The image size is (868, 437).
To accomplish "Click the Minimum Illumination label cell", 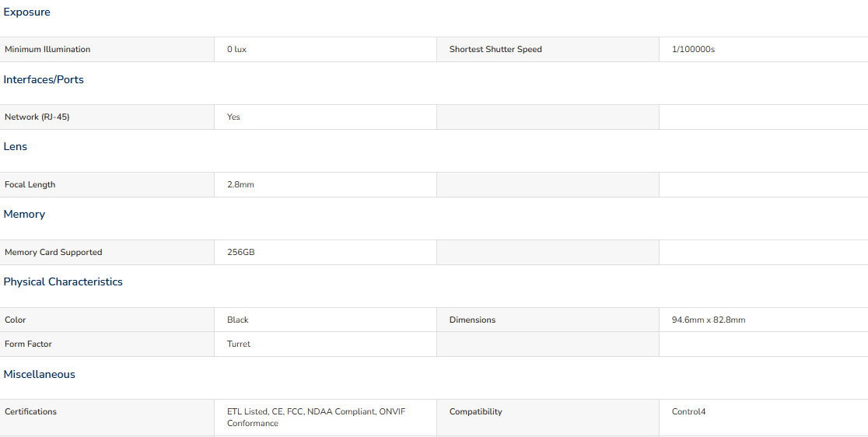I will 107,49.
